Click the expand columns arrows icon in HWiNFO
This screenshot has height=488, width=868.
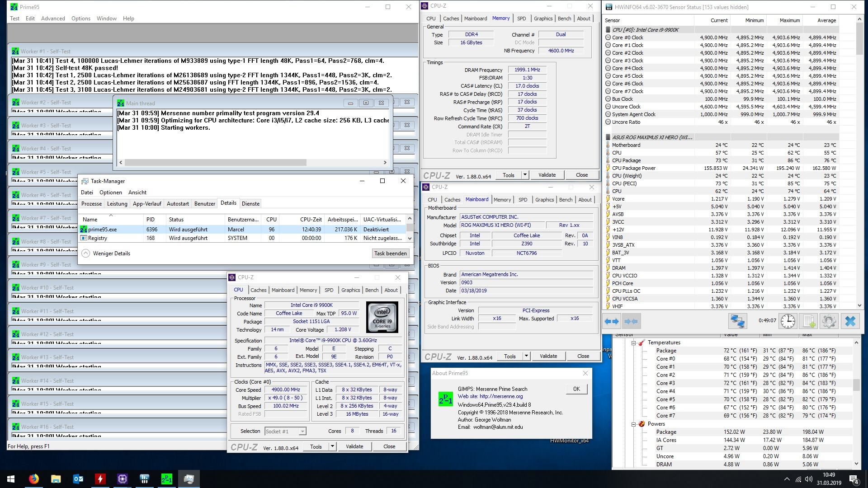click(612, 321)
